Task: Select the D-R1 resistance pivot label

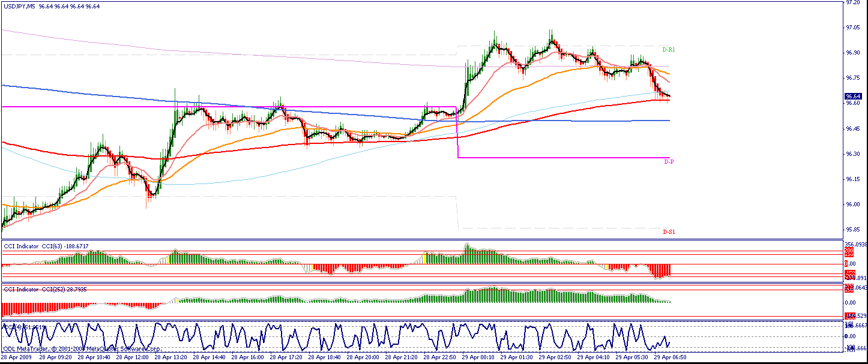Action: 669,49
